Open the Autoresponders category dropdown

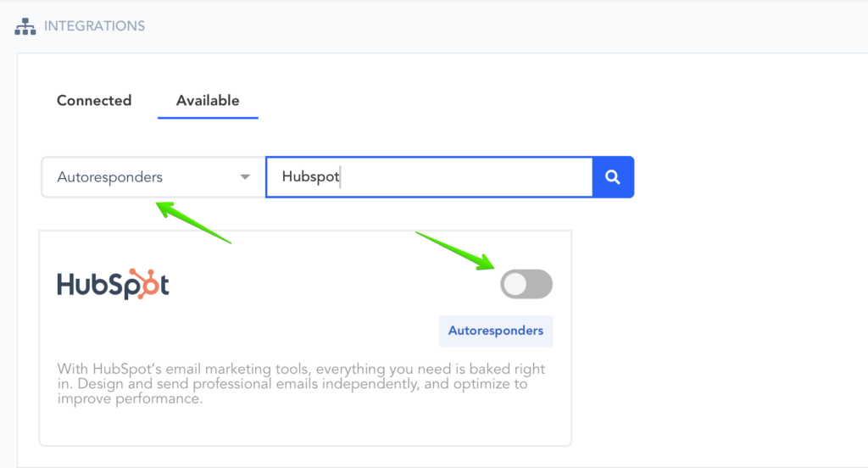coord(153,177)
